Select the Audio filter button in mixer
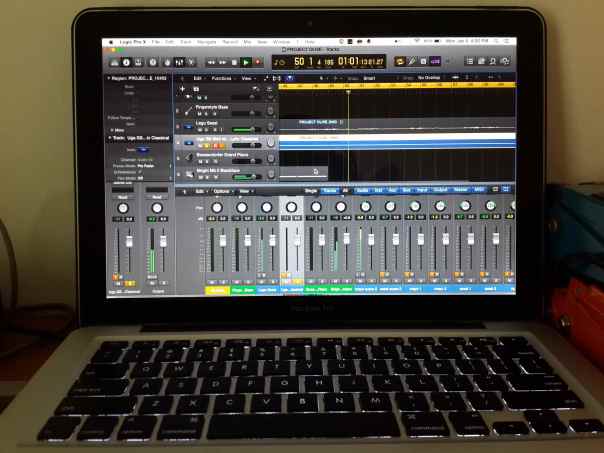This screenshot has width=604, height=453. 362,190
